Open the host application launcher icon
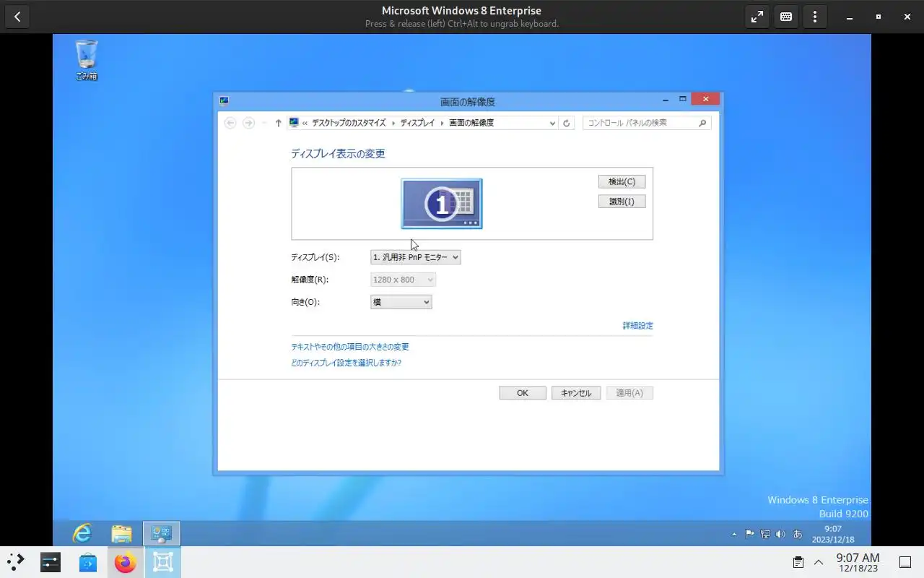The width and height of the screenshot is (924, 578). [16, 562]
